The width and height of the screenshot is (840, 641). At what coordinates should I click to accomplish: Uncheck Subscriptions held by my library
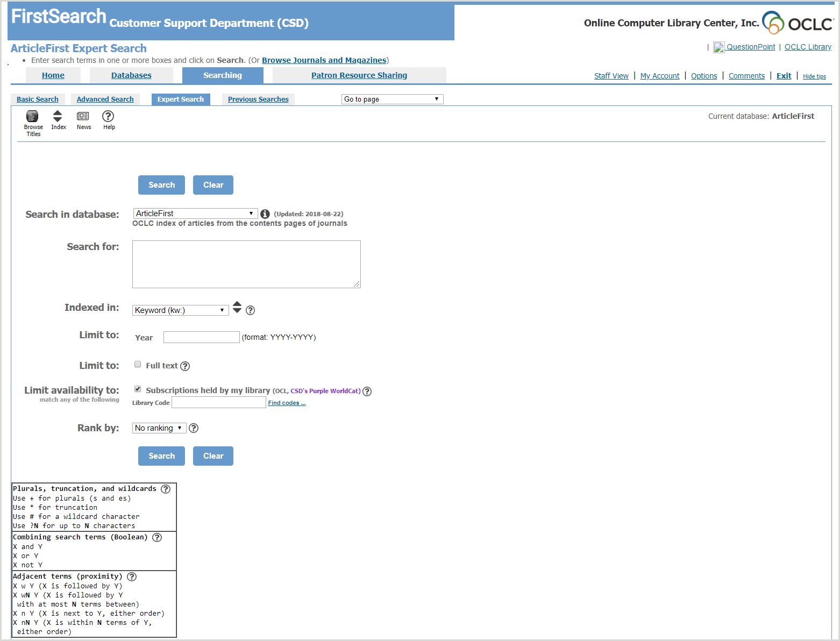[138, 389]
